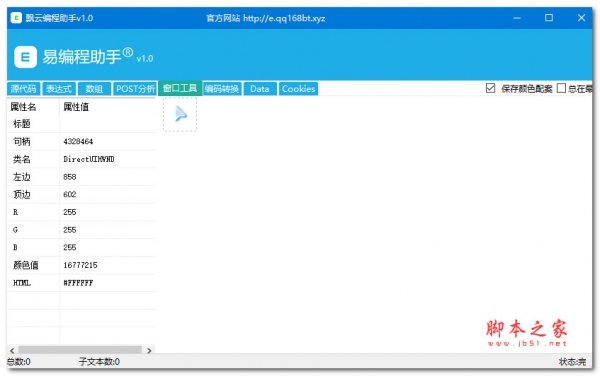Image resolution: width=600 pixels, height=376 pixels.
Task: Click the 状态:完 status bar entry
Action: [572, 361]
